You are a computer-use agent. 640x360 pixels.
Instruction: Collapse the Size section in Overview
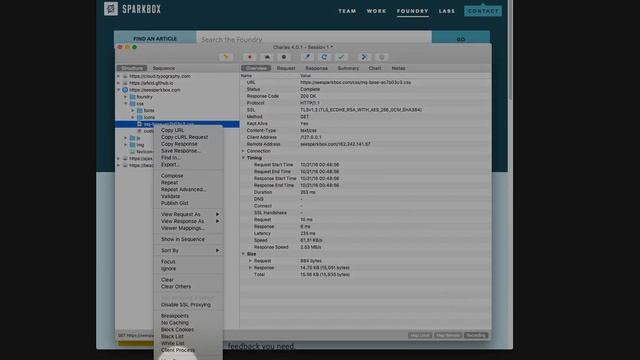point(243,254)
